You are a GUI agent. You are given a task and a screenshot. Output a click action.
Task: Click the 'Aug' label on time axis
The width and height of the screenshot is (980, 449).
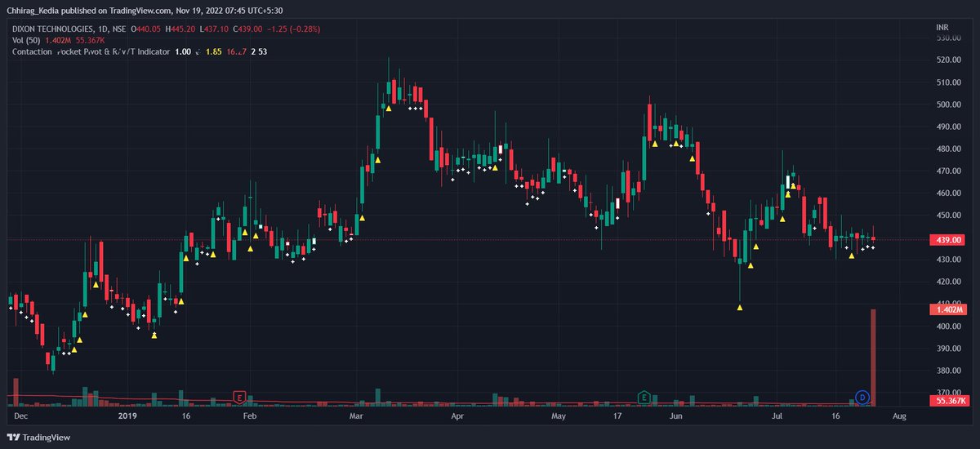[899, 416]
